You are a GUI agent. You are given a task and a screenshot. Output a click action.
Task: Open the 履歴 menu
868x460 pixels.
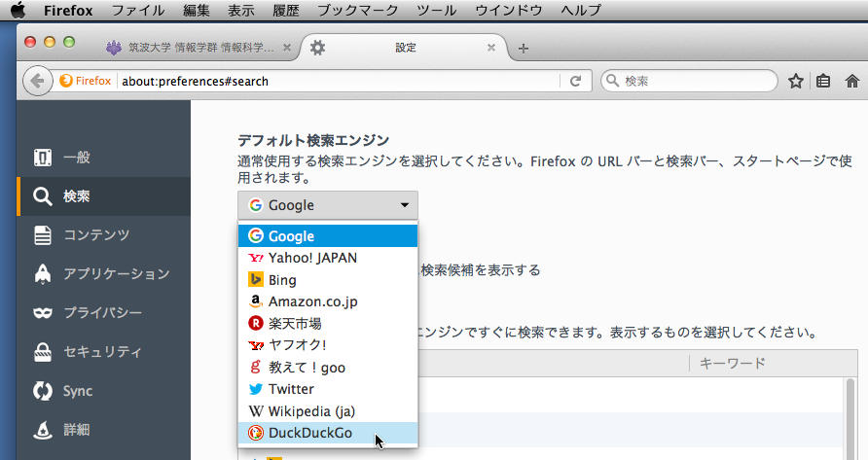pos(286,10)
